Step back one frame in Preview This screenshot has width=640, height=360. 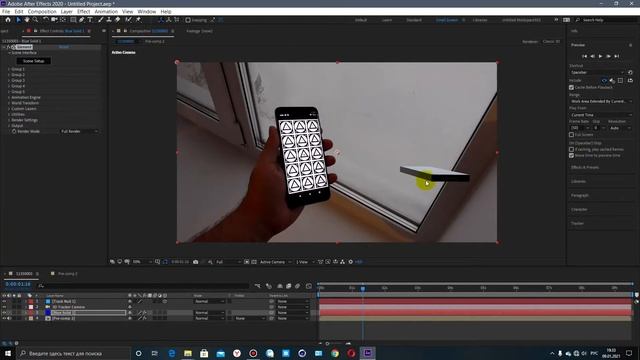coord(593,56)
